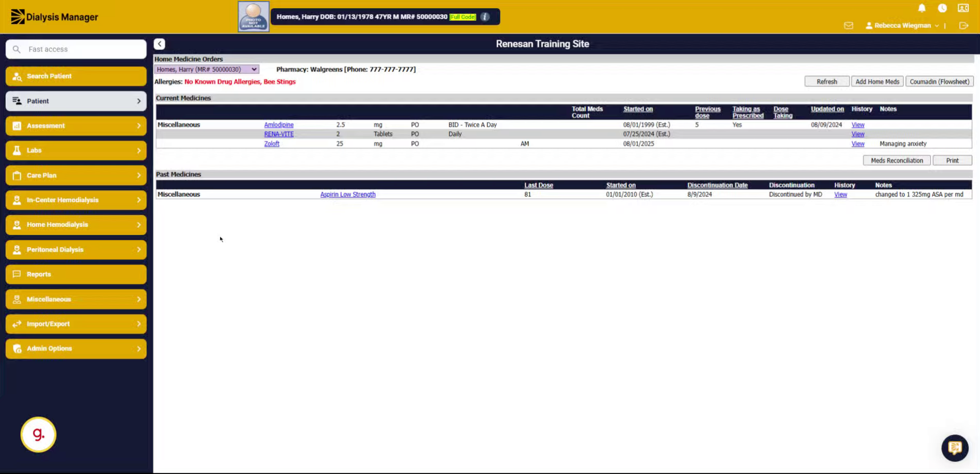Screen dimensions: 980x474
Task: Click the clock icon in header
Action: (942, 8)
